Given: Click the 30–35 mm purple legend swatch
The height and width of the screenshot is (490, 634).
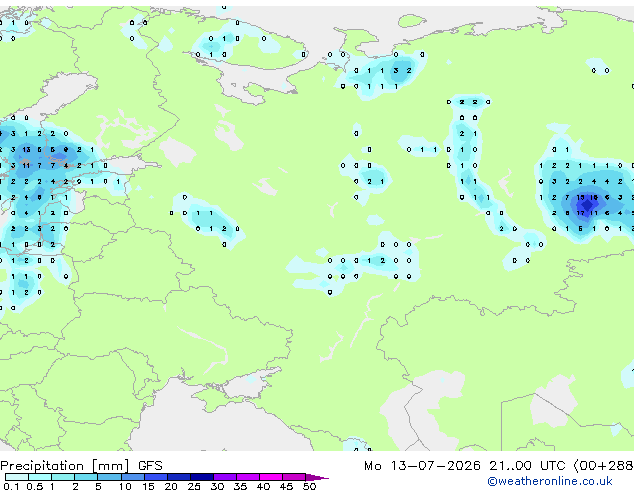Looking at the screenshot, I should (225, 477).
